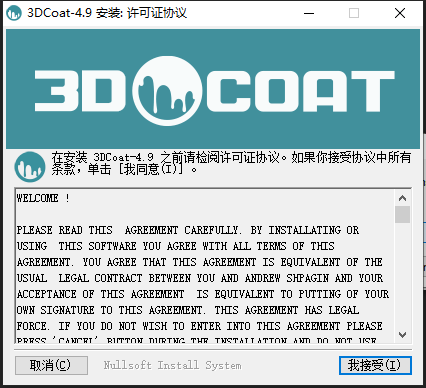Click the license text scroll down arrow
The width and height of the screenshot is (426, 388).
pyautogui.click(x=402, y=335)
